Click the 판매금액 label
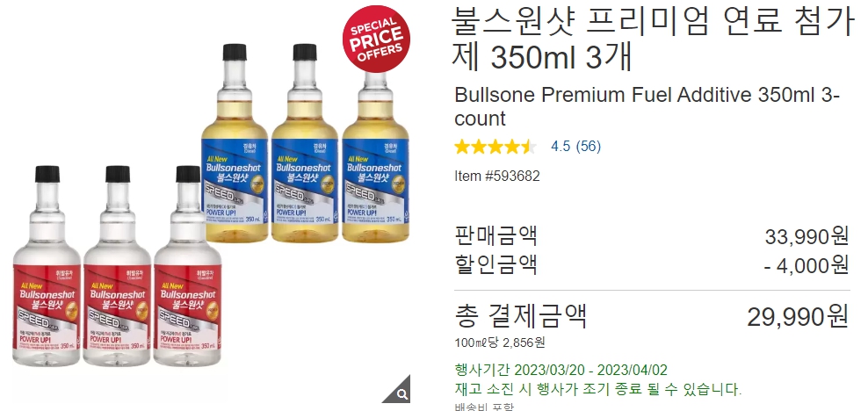This screenshot has height=411, width=868. (495, 236)
